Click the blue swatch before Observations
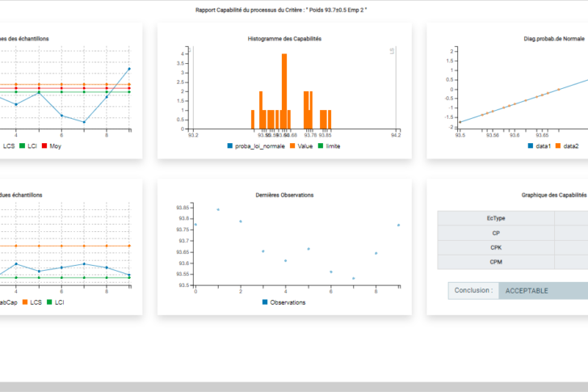This screenshot has height=392, width=588. pos(265,302)
